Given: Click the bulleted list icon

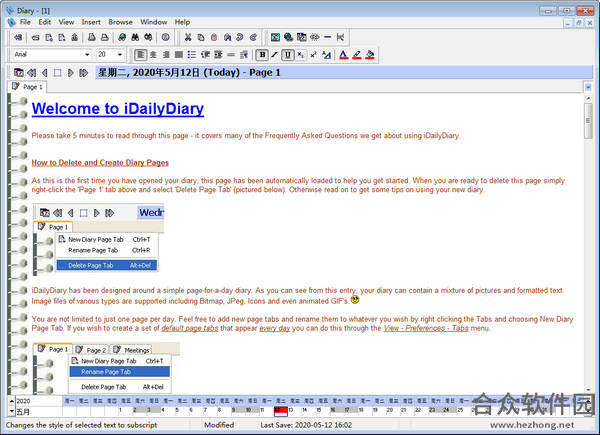Looking at the screenshot, I should (192, 55).
